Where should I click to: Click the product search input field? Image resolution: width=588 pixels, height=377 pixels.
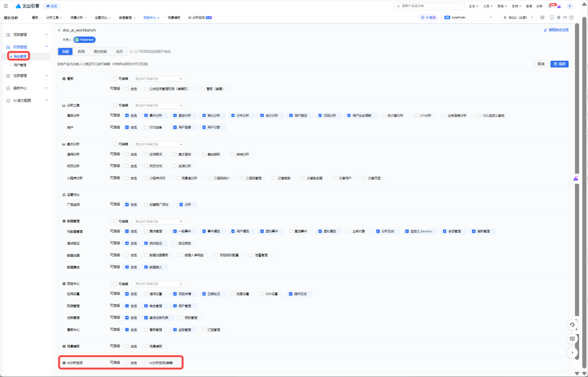[x=429, y=6]
